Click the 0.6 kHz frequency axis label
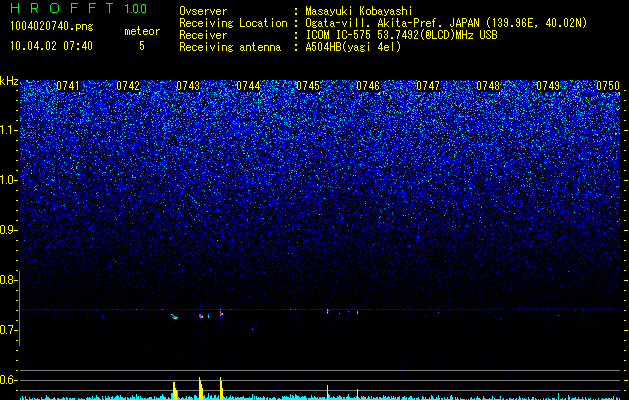This screenshot has height=400, width=629. [9, 380]
